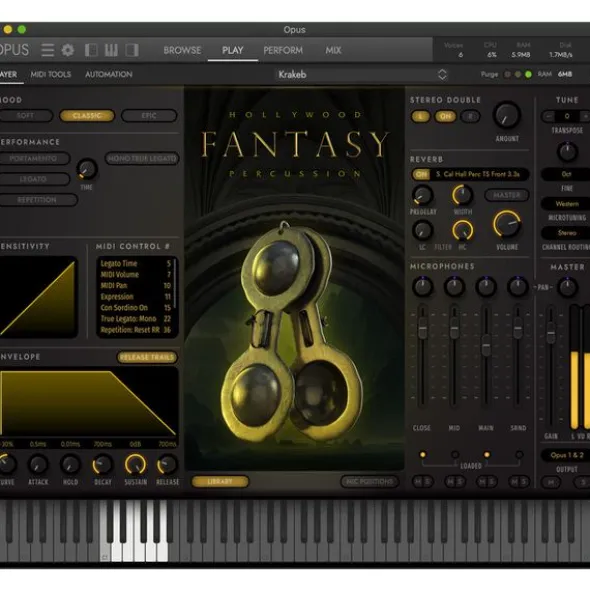Toggle the reverb Master button

pyautogui.click(x=507, y=195)
